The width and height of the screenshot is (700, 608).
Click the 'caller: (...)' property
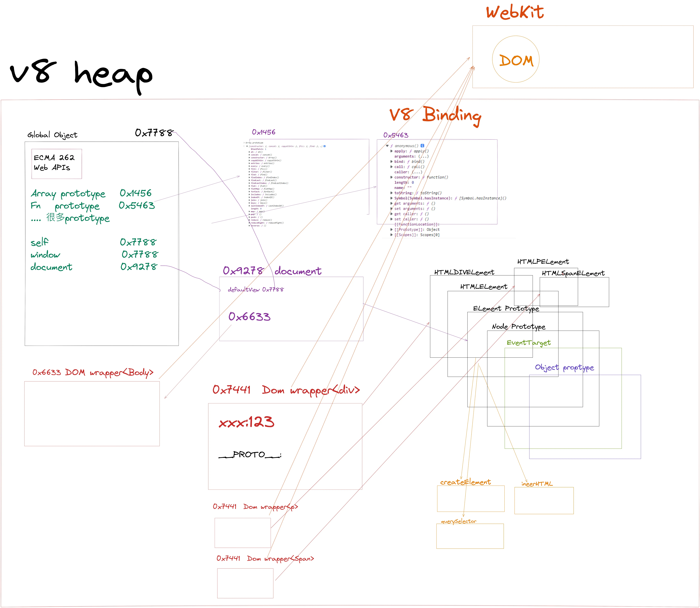pos(408,172)
